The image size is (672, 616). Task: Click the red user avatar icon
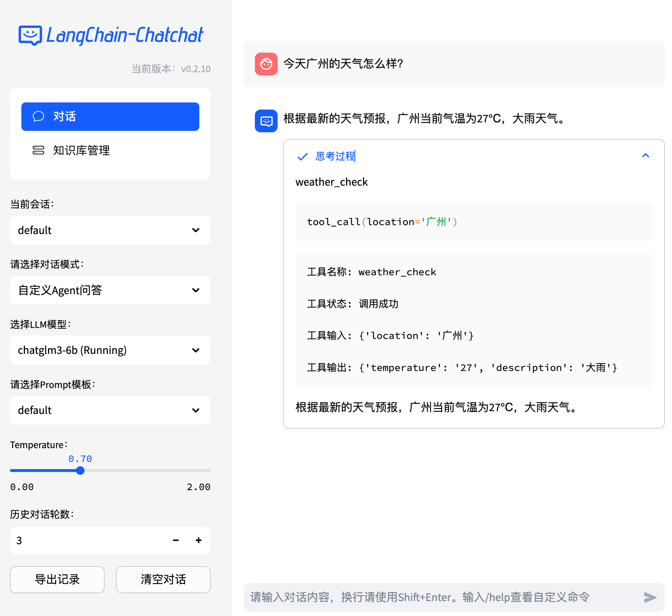(x=266, y=64)
